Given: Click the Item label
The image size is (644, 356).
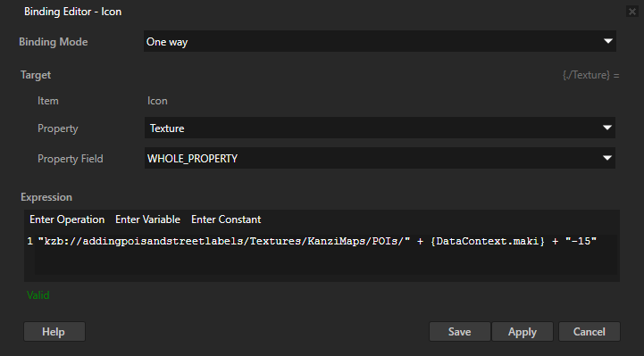Looking at the screenshot, I should 48,101.
